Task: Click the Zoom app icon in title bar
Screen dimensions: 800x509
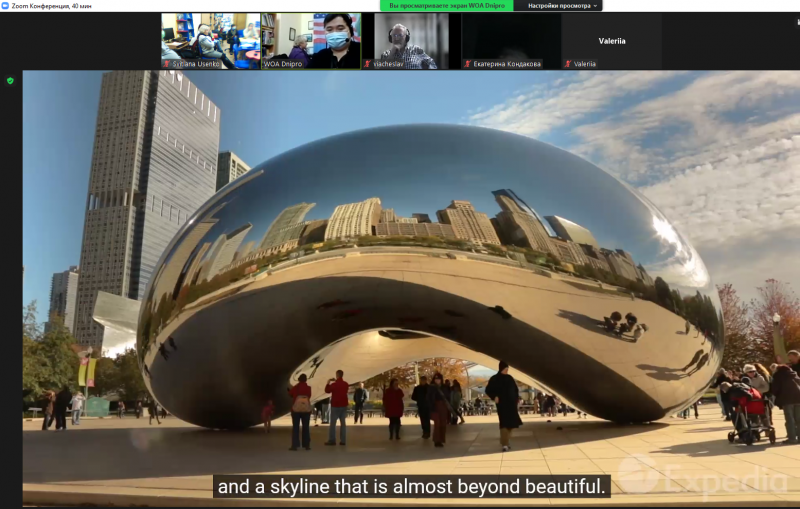Action: (x=5, y=6)
